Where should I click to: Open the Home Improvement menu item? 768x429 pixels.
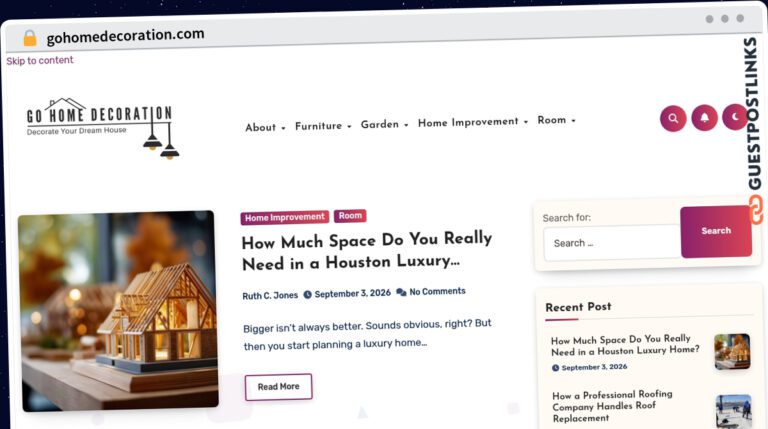click(473, 122)
